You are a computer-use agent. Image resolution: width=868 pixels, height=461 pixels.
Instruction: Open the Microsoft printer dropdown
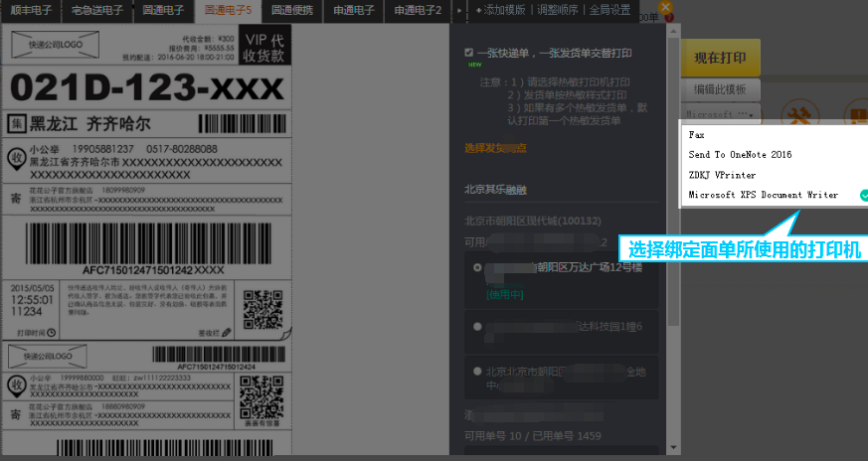pos(720,114)
